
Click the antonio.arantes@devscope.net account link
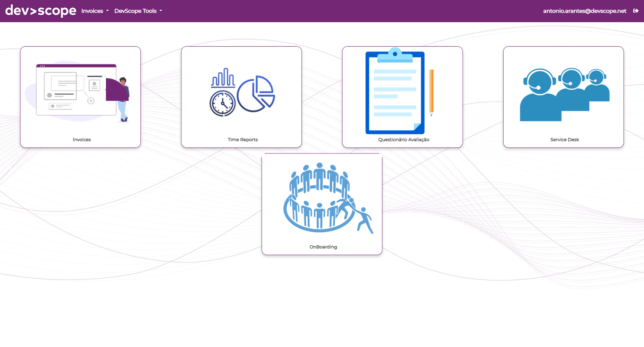click(x=584, y=11)
